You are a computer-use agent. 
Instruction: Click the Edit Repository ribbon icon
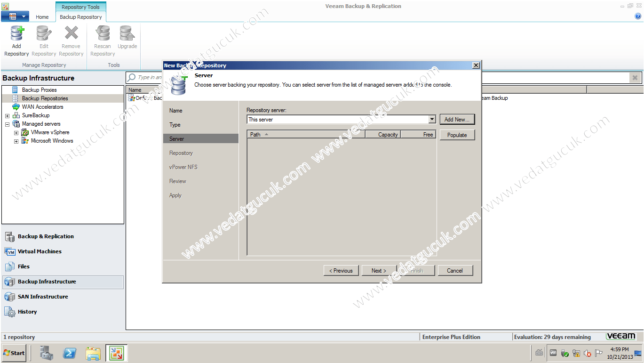44,34
